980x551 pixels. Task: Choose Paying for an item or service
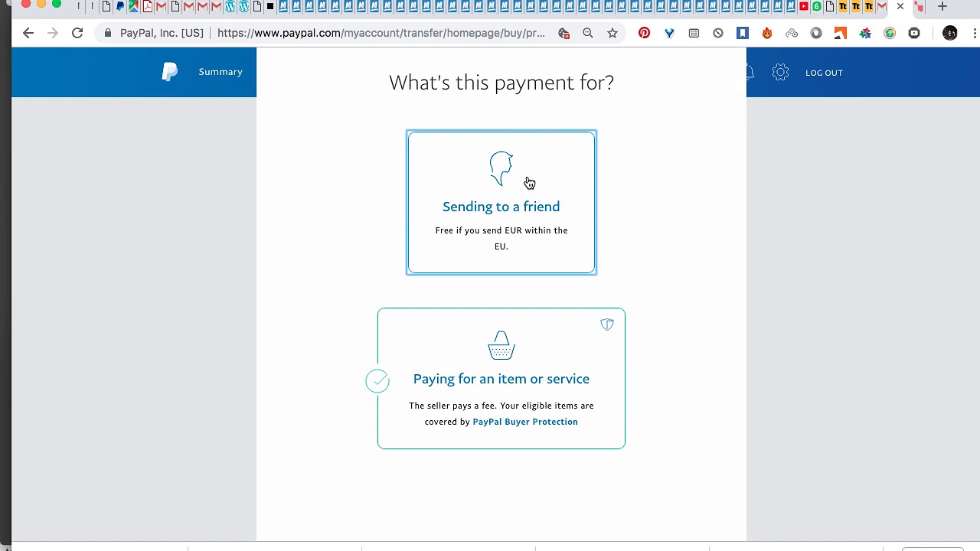(x=501, y=378)
